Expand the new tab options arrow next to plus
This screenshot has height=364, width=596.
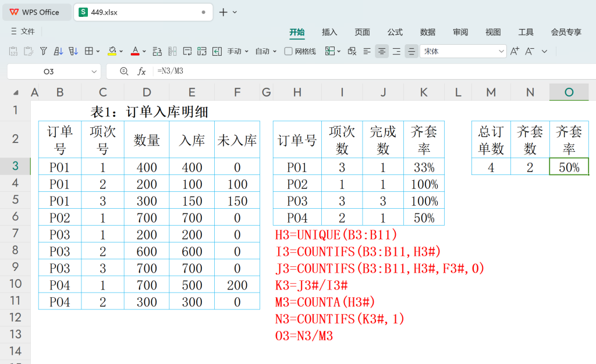[x=235, y=12]
